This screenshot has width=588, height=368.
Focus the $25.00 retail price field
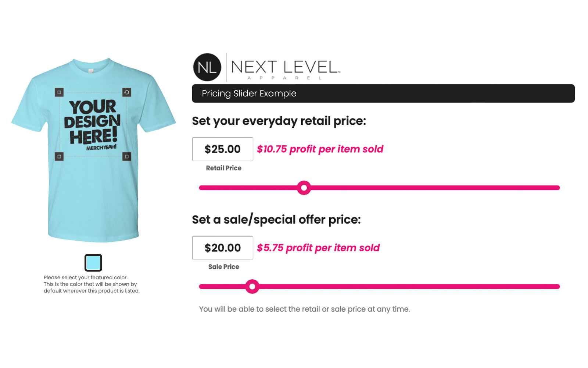pos(223,149)
